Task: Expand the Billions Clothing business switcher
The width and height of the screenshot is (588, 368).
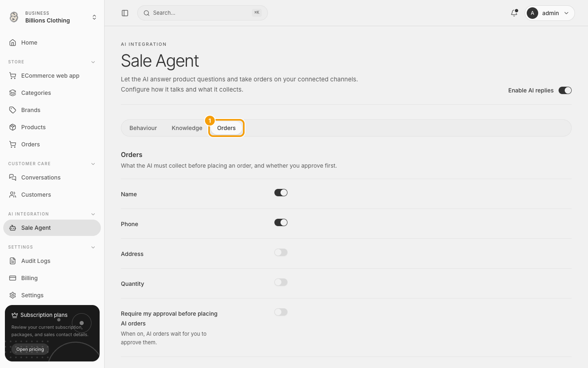Action: [52, 17]
